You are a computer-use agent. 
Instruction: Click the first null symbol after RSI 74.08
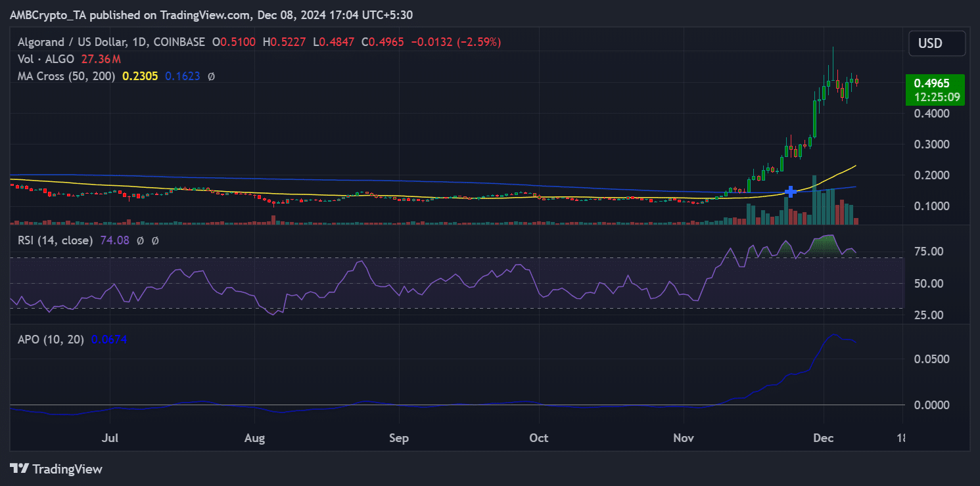click(140, 240)
